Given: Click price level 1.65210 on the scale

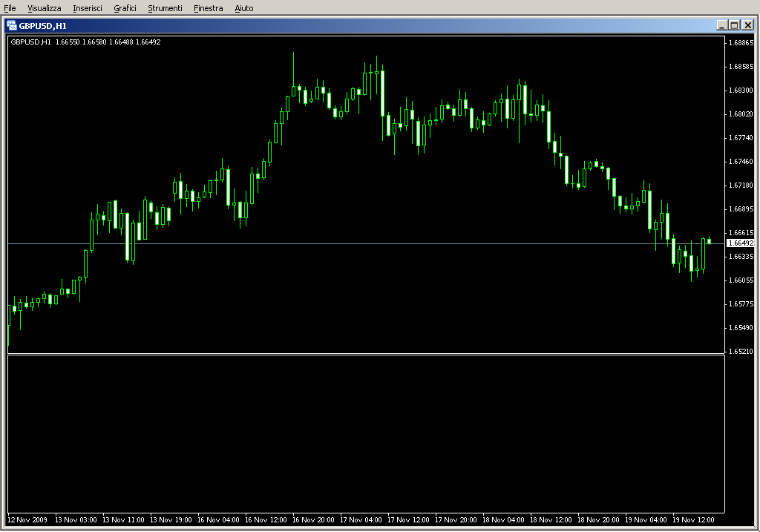Looking at the screenshot, I should 741,351.
